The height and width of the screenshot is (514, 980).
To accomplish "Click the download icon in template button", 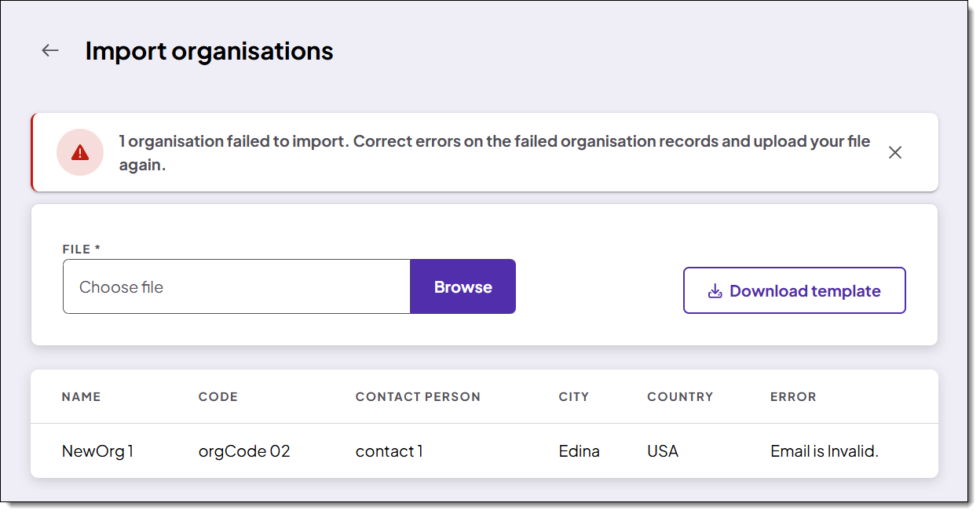I will (715, 291).
